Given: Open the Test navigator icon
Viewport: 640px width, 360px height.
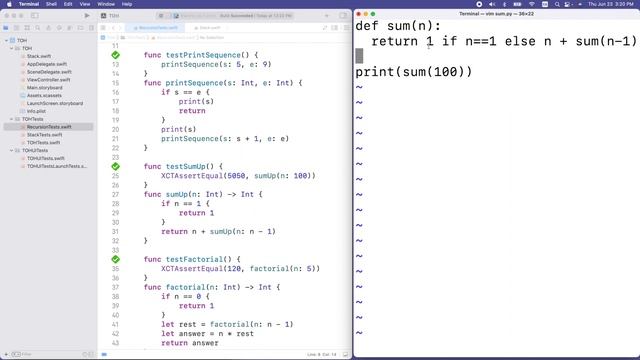Looking at the screenshot, I should pyautogui.click(x=59, y=28).
